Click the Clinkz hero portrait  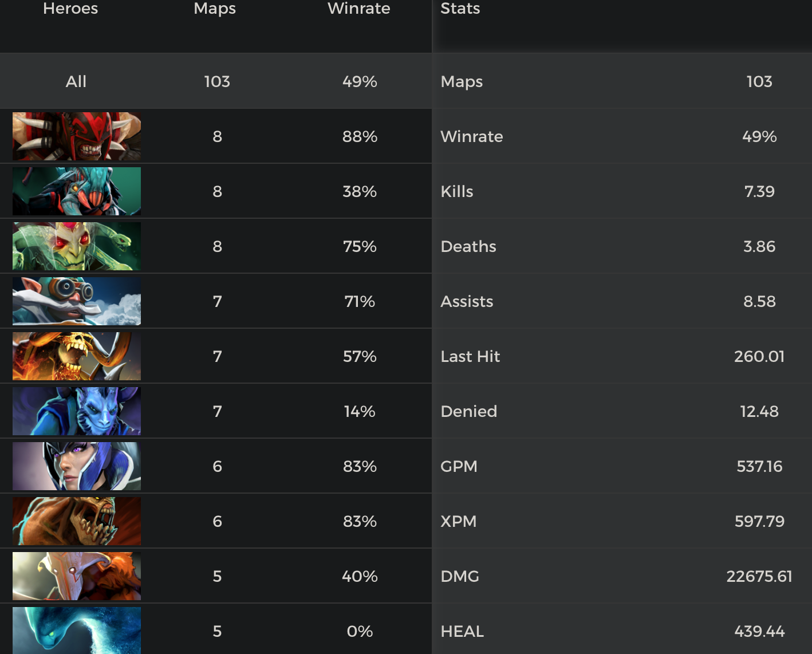click(77, 356)
